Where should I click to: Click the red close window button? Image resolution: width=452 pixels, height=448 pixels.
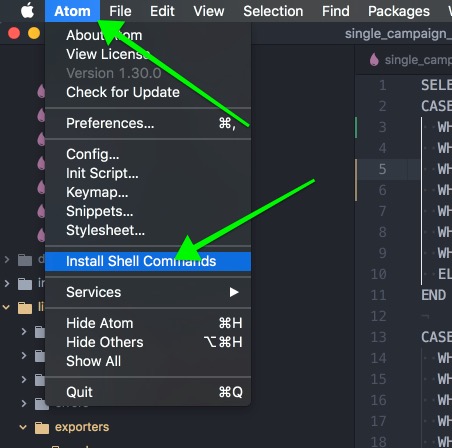coord(14,33)
